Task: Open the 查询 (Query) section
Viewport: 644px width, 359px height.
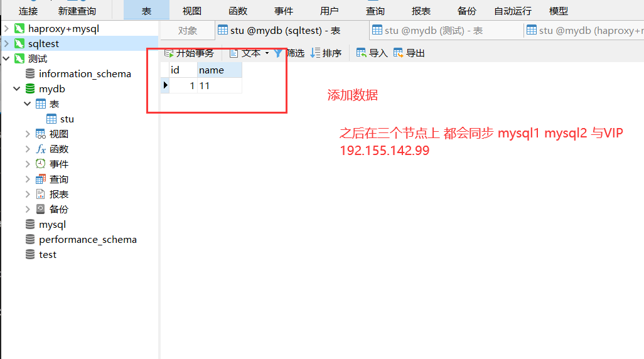Action: 375,11
